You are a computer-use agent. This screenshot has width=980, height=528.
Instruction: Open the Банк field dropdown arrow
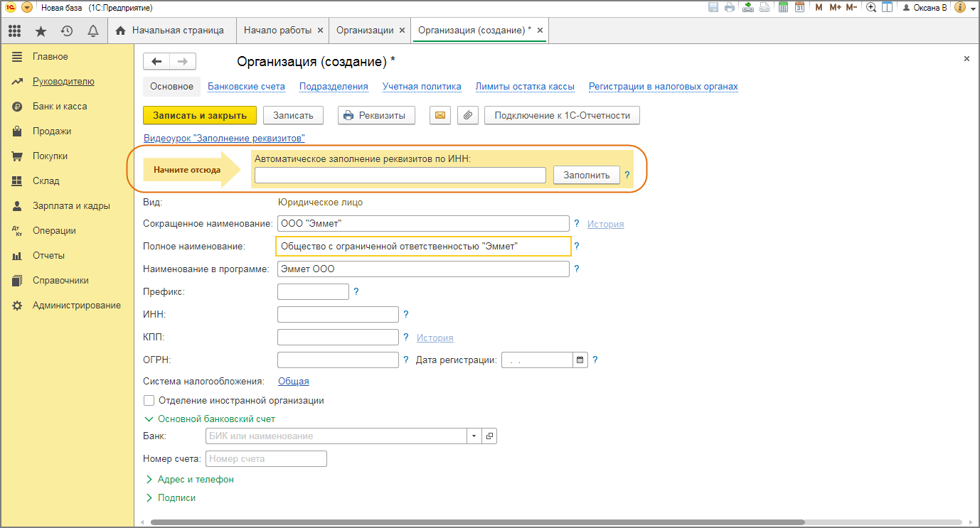tap(474, 436)
